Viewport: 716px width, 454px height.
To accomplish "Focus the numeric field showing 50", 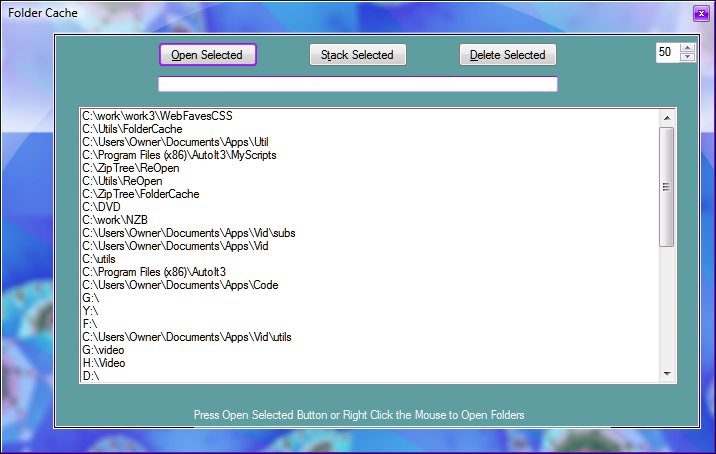I will (666, 52).
